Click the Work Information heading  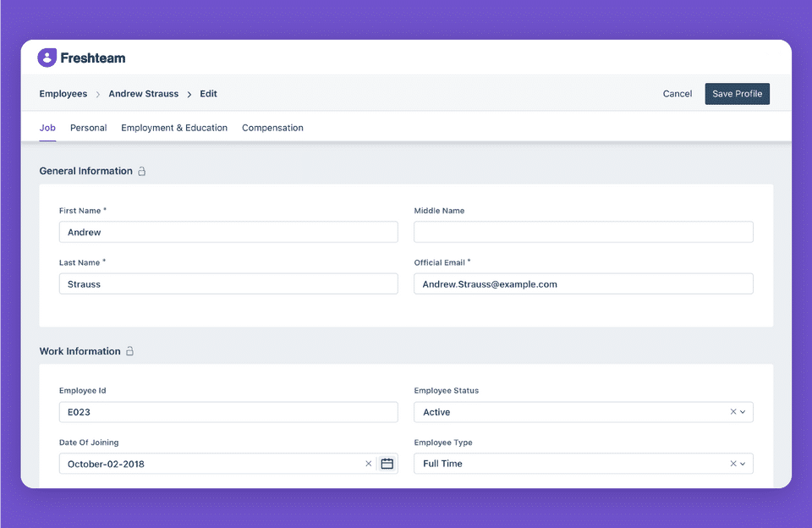click(80, 351)
